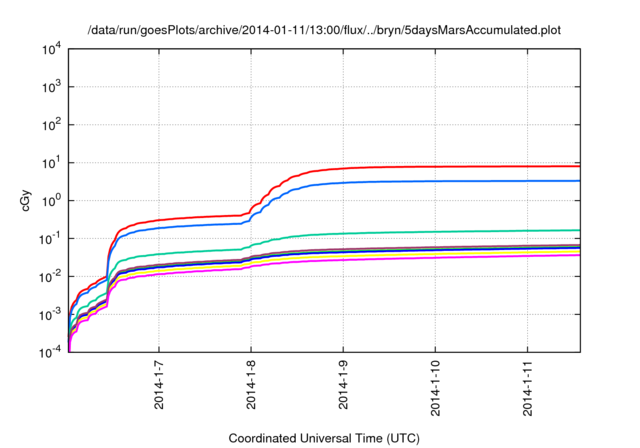Viewport: 640px width, 448px height.
Task: Click the 2014-1-7 date tick label
Action: click(x=159, y=385)
